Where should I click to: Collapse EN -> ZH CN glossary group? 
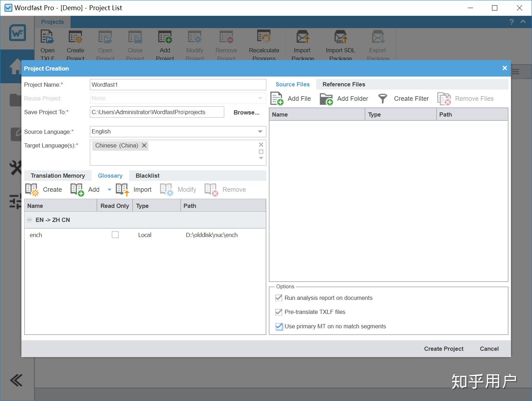pos(29,220)
